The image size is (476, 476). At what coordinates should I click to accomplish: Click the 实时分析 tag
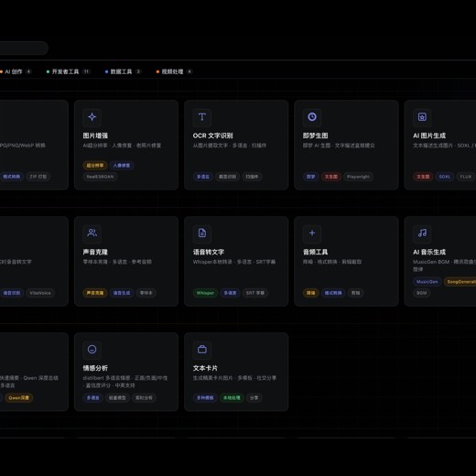[144, 398]
